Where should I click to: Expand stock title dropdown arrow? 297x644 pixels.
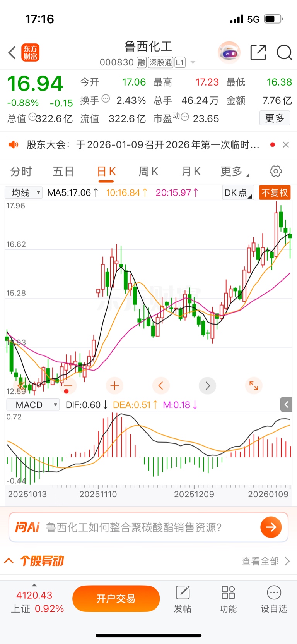pos(193,62)
